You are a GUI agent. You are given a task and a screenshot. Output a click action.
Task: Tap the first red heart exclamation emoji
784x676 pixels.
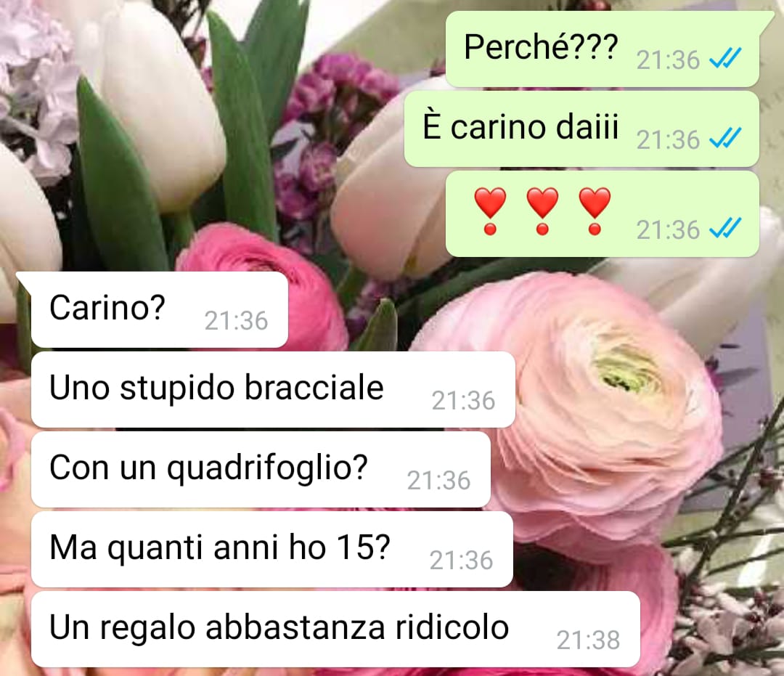tap(491, 211)
